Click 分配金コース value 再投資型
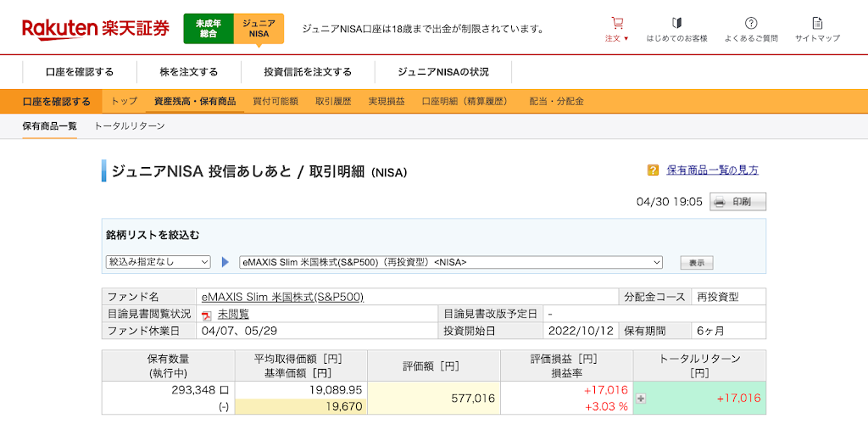This screenshot has height=424, width=868. tap(718, 297)
